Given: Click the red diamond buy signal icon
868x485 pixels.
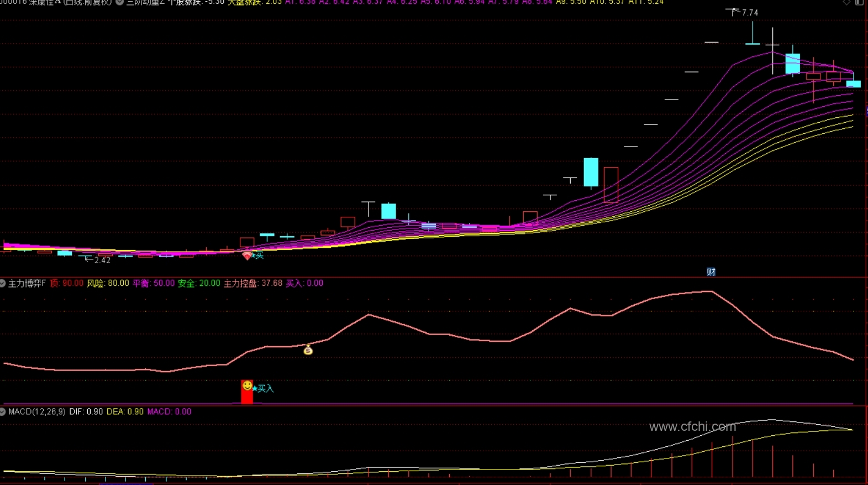Looking at the screenshot, I should pos(247,256).
